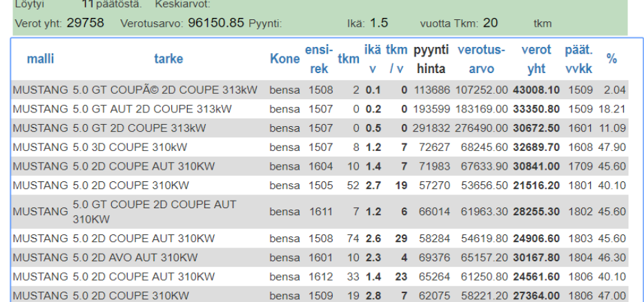Click the asking price 291832 cell
Image resolution: width=644 pixels, height=302 pixels.
coord(431,128)
